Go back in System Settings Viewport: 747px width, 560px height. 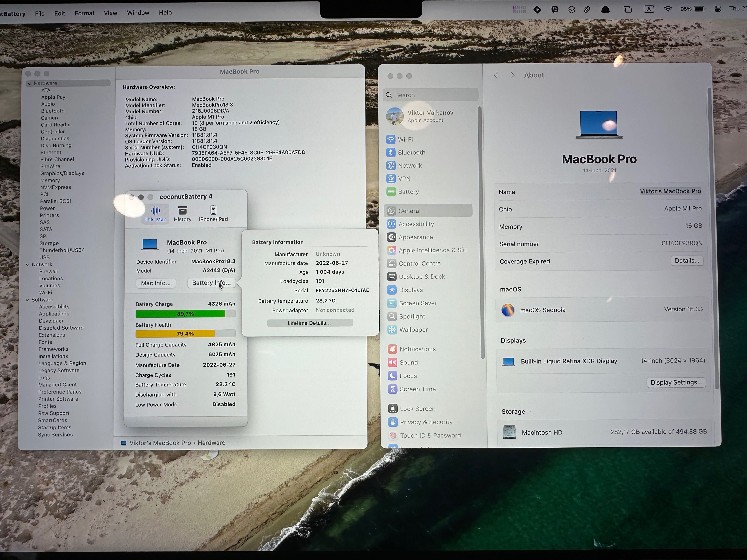coord(496,75)
